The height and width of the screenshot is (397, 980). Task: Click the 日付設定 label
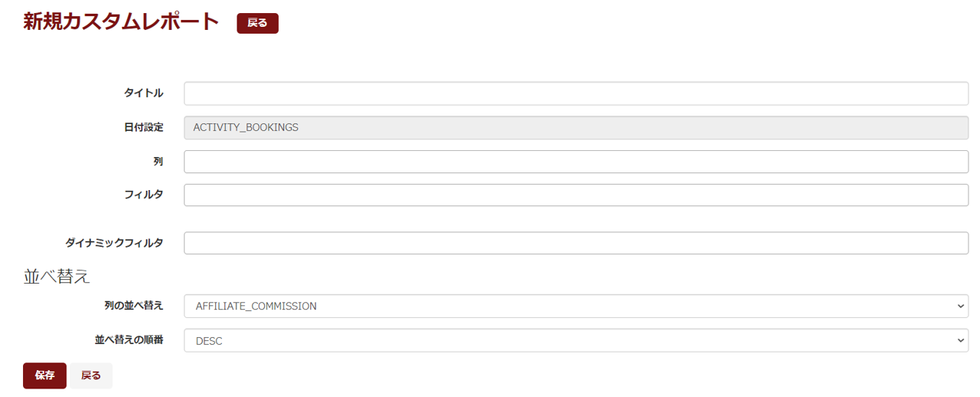coord(143,127)
